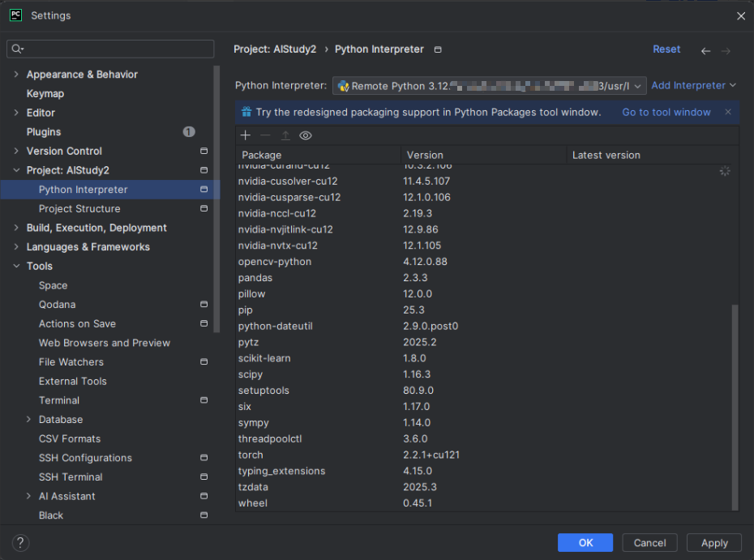Expand Languages & Frameworks section
The image size is (754, 560).
click(16, 247)
